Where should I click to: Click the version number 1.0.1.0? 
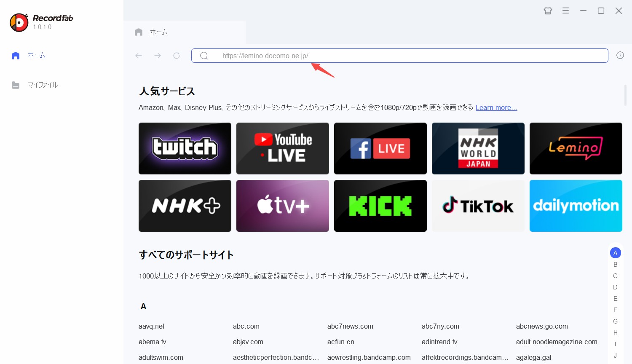(42, 27)
